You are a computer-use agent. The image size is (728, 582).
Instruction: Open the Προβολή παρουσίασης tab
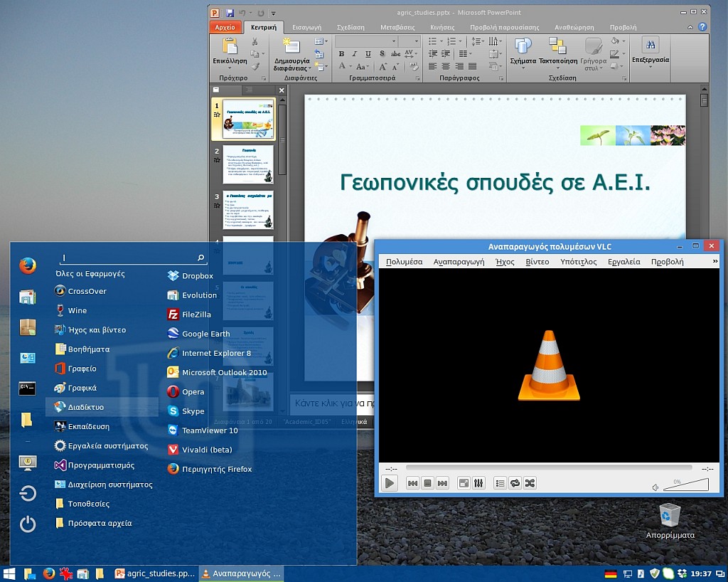(x=505, y=28)
